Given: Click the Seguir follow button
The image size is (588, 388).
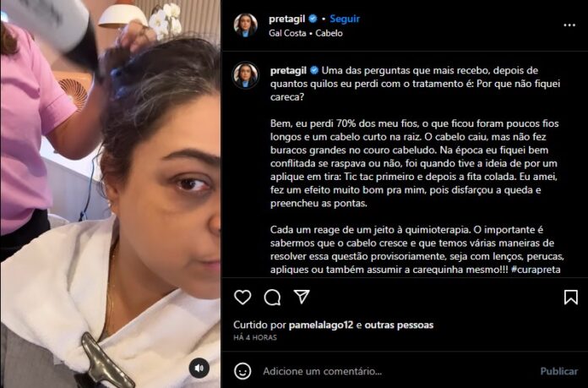Looking at the screenshot, I should pos(345,19).
